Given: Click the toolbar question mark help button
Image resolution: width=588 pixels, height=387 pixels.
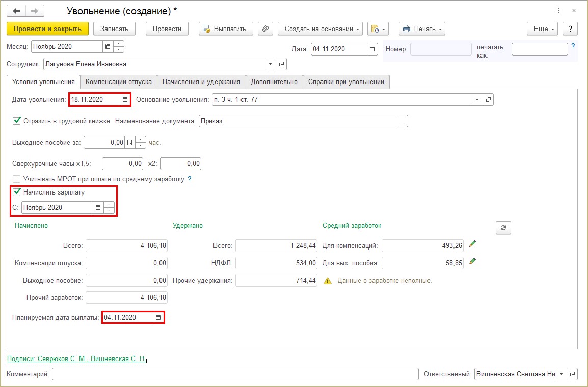Looking at the screenshot, I should 570,29.
